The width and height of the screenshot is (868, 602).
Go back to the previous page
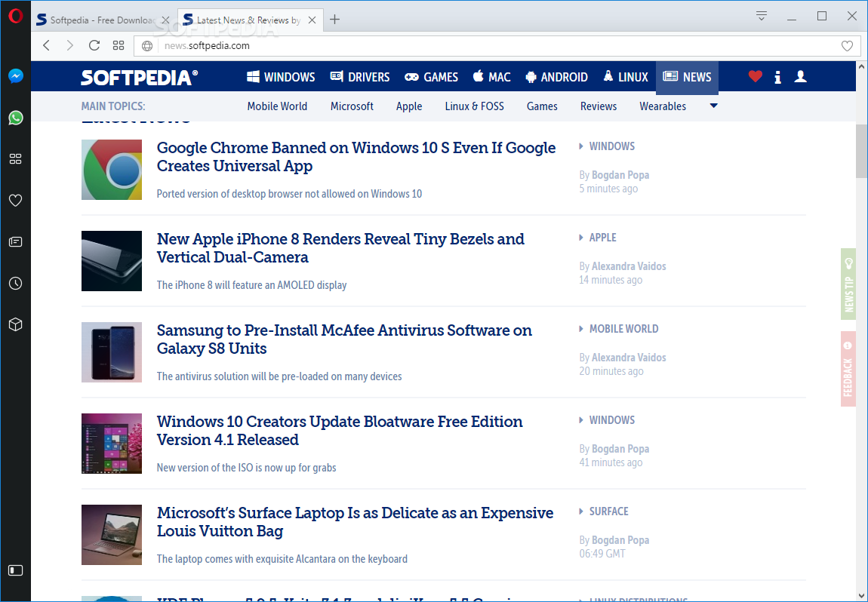[47, 45]
